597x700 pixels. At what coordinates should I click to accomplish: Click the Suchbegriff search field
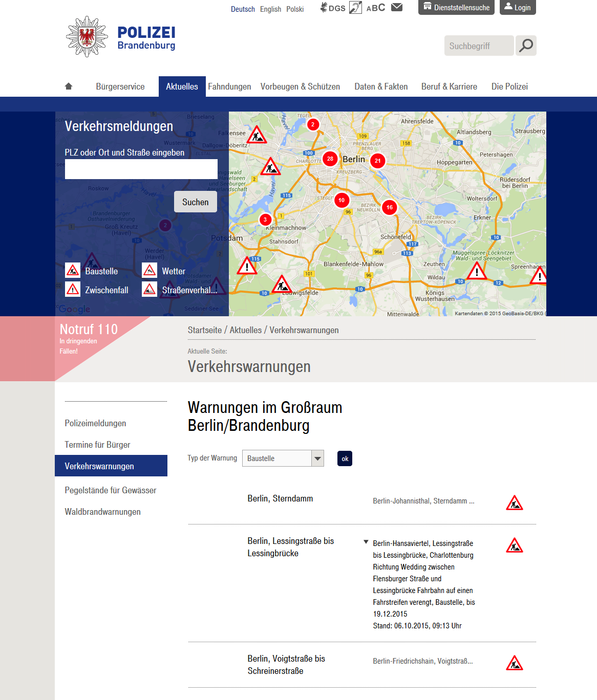(x=479, y=46)
